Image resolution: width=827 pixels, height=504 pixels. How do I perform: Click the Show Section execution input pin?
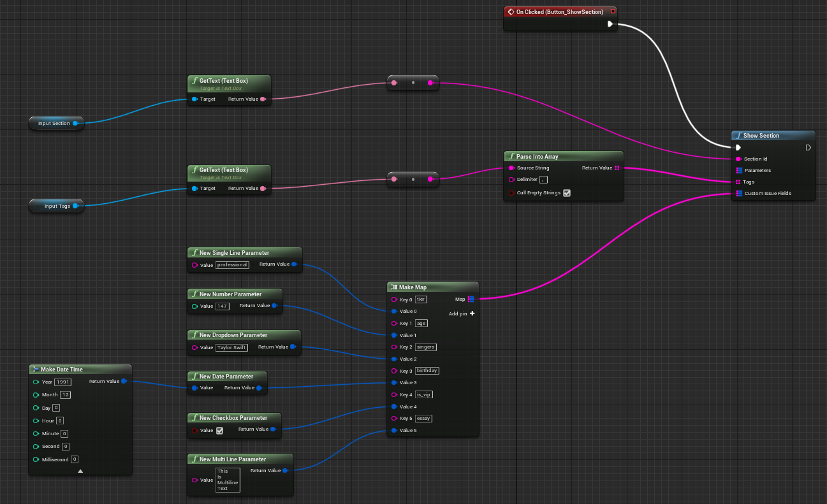738,148
